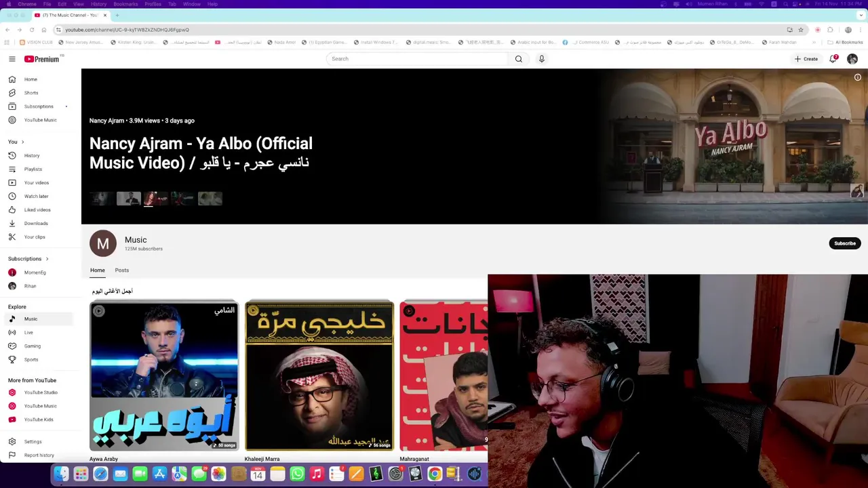Open Aywa Araby playlist thumbnail
The height and width of the screenshot is (488, 868).
tap(164, 376)
